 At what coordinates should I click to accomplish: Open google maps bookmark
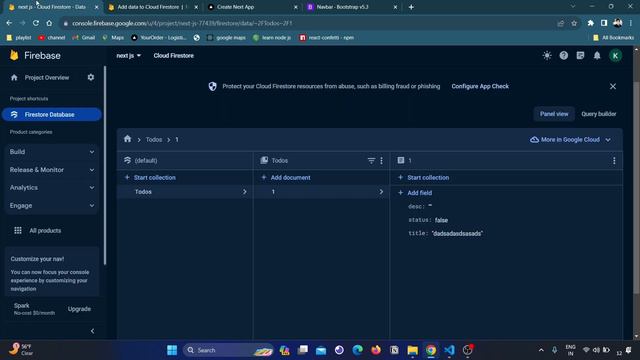[226, 38]
